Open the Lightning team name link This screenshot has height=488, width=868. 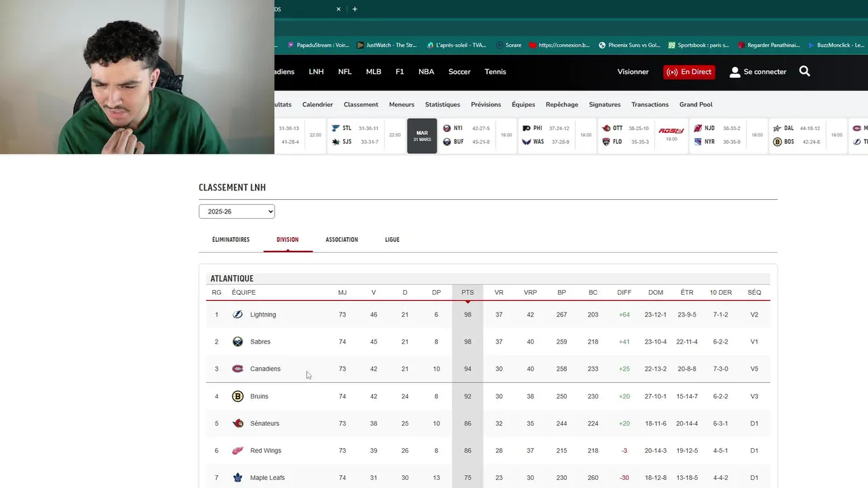coord(263,314)
